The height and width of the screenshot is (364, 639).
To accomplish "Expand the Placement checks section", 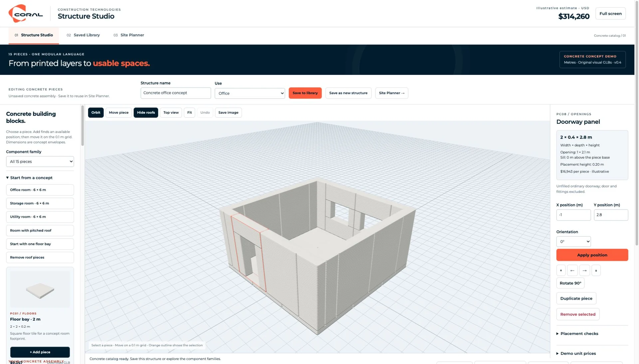I will click(577, 333).
